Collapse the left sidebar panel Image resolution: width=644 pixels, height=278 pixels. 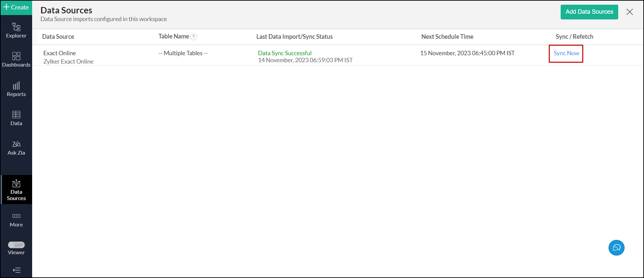click(x=16, y=270)
